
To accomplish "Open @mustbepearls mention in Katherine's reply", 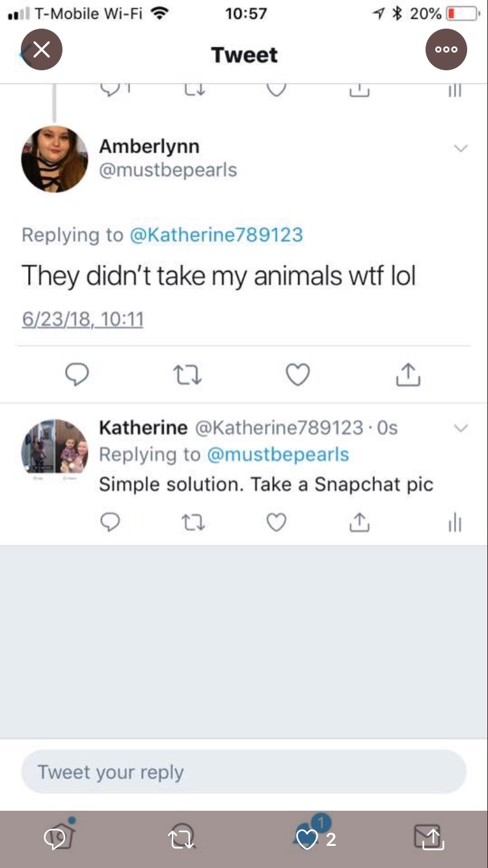I will tap(278, 454).
